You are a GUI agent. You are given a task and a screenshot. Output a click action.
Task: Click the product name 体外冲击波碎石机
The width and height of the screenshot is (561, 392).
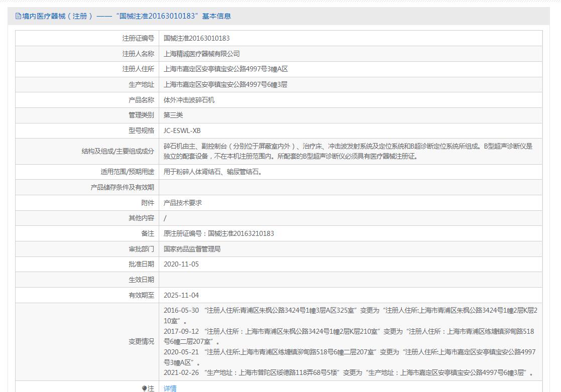[x=189, y=100]
